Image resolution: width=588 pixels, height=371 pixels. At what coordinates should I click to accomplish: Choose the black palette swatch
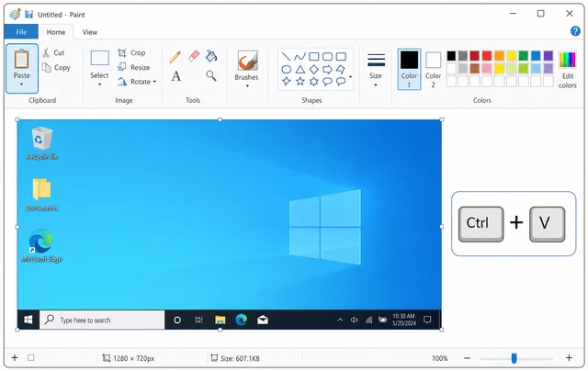click(451, 56)
